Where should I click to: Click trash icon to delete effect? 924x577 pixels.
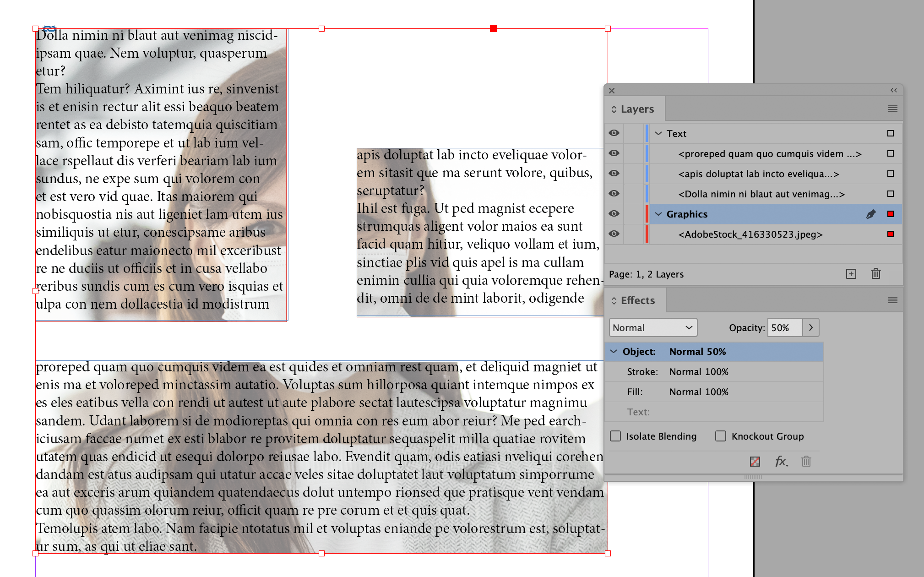806,461
